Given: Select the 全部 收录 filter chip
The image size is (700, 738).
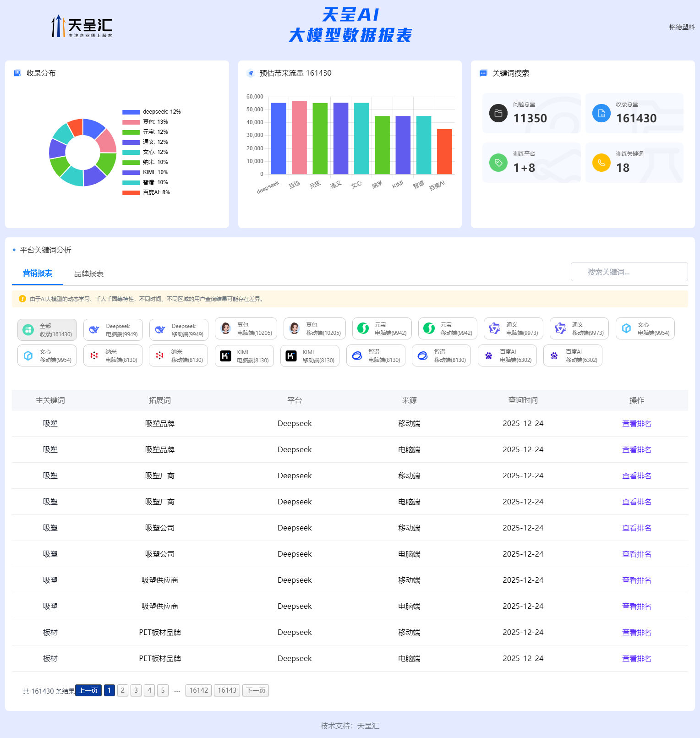Looking at the screenshot, I should point(47,330).
